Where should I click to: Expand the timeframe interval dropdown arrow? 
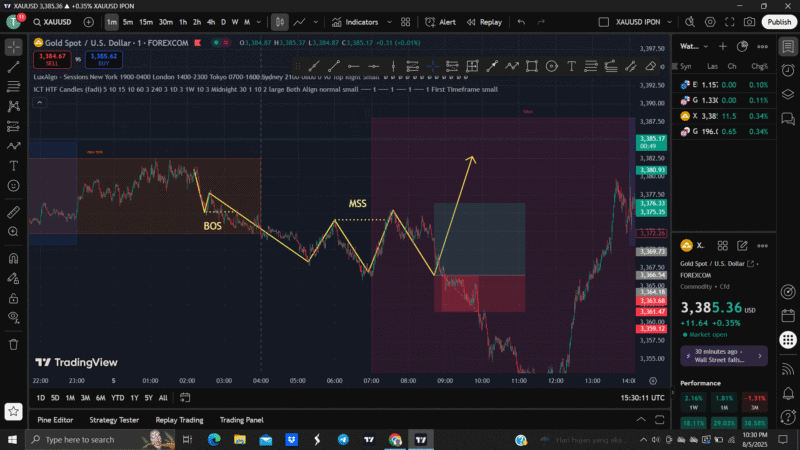click(258, 21)
